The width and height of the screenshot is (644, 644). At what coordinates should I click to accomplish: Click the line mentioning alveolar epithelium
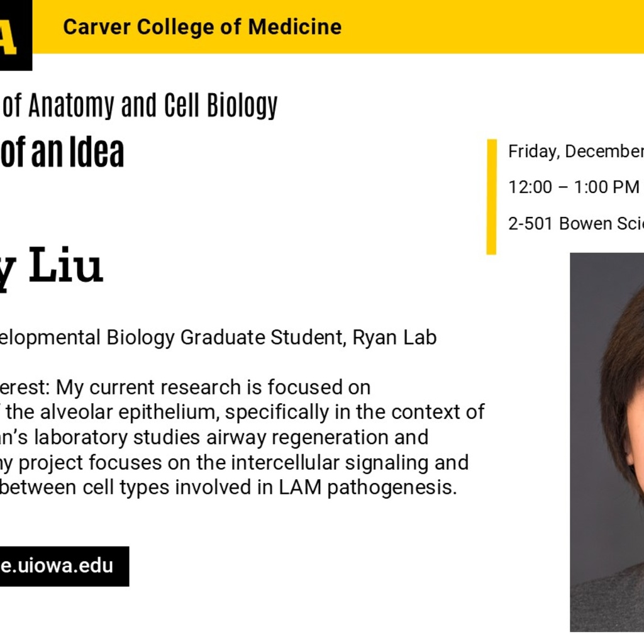(242, 413)
